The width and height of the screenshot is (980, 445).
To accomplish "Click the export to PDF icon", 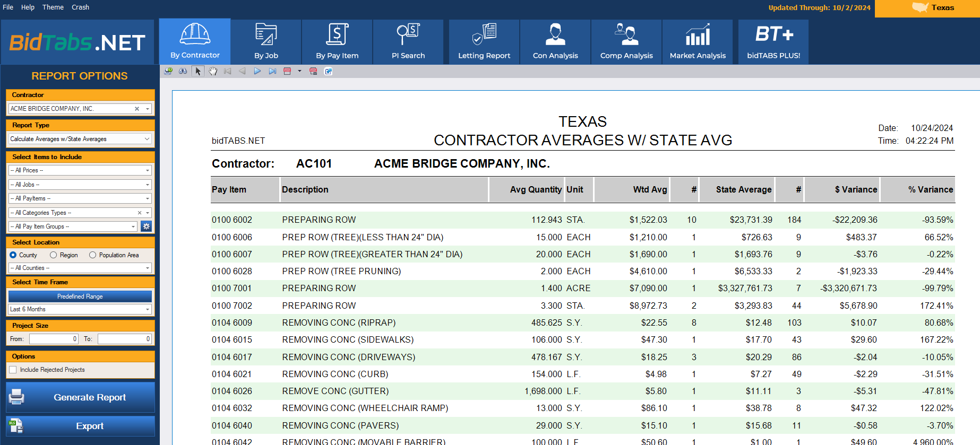I will 287,71.
